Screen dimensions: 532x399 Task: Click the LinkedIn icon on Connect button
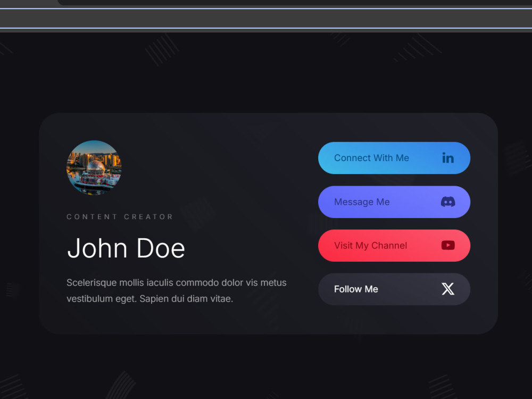coord(448,158)
